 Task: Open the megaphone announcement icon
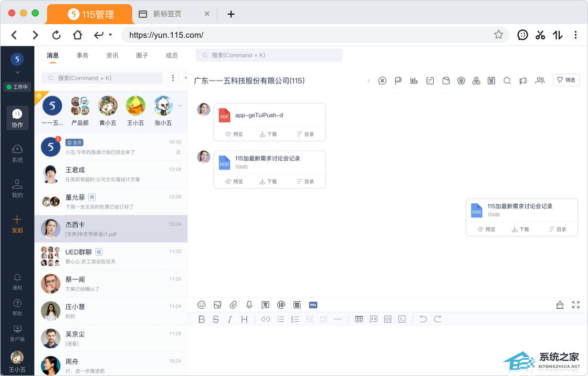click(x=523, y=81)
